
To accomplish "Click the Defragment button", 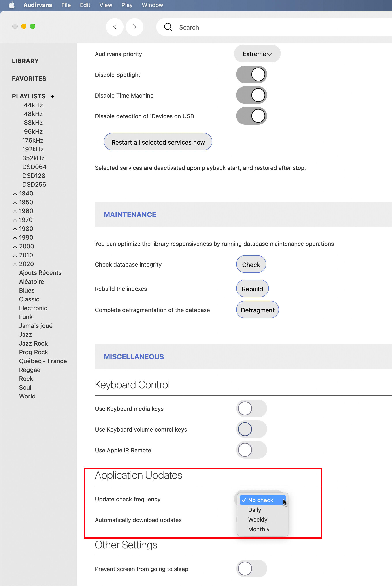I will pyautogui.click(x=257, y=310).
